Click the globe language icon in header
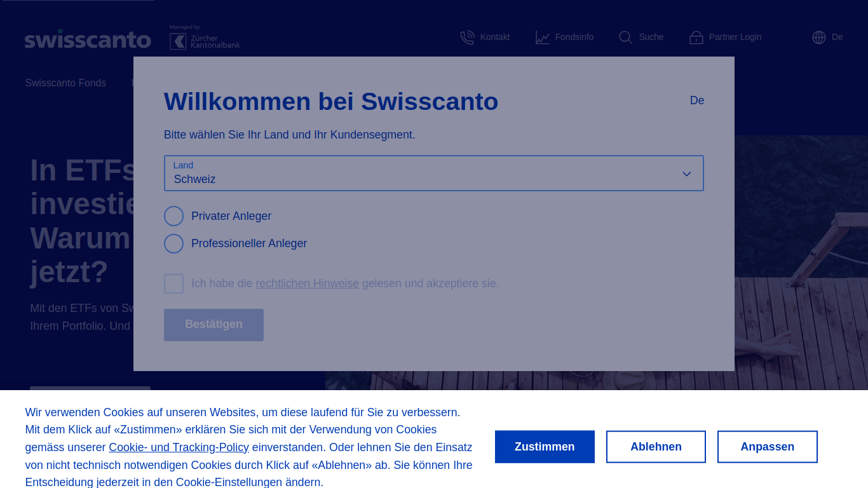The height and width of the screenshot is (488, 868). coord(819,37)
